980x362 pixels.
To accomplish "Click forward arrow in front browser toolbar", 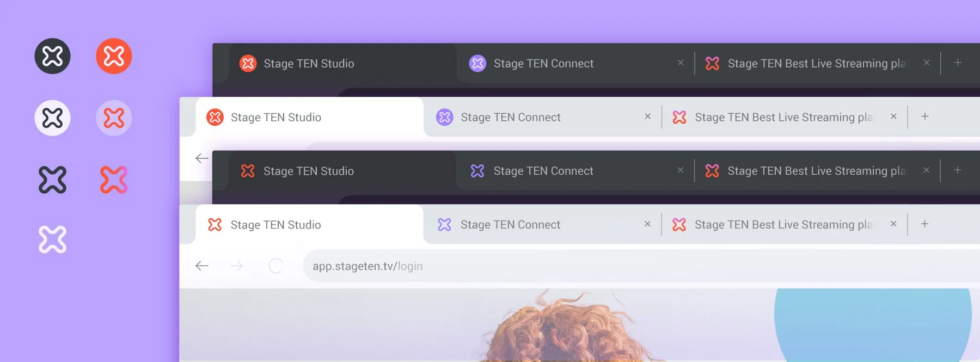I will point(236,266).
